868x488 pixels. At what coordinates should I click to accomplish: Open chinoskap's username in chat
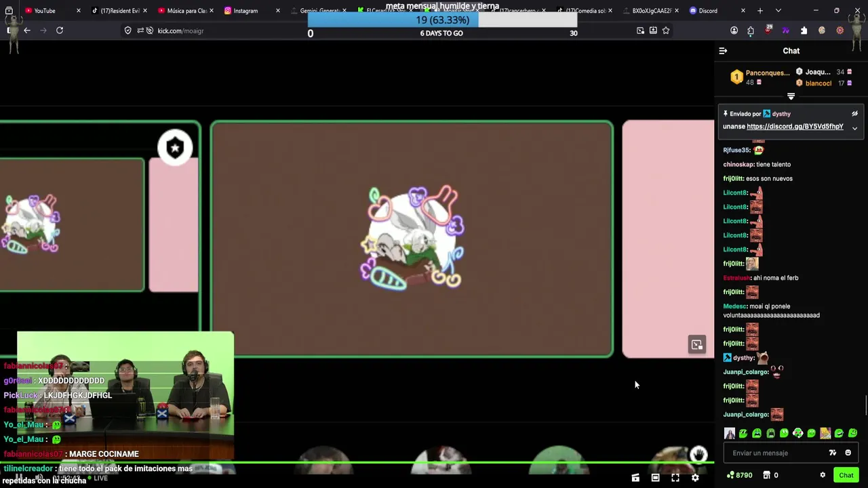tap(738, 165)
